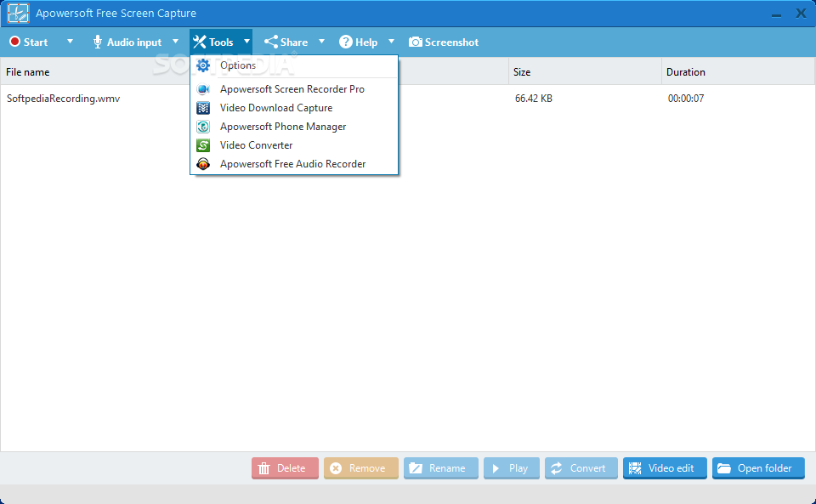
Task: Click the Screenshot camera icon
Action: pyautogui.click(x=416, y=42)
